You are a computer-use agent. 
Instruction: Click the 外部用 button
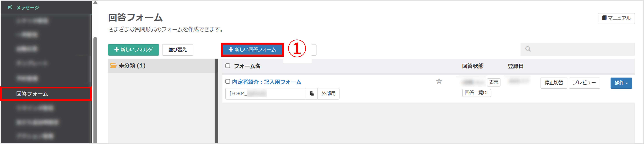[x=328, y=94]
